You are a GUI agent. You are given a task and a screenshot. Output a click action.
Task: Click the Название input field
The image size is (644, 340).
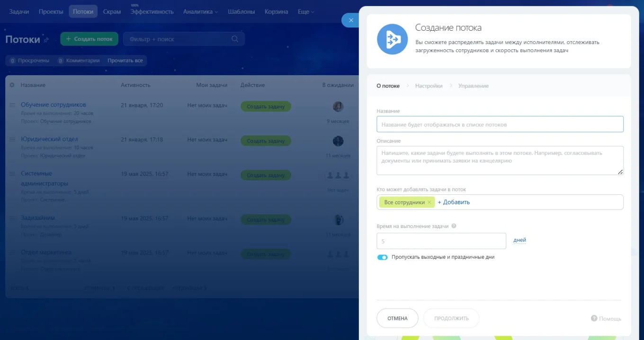(500, 124)
